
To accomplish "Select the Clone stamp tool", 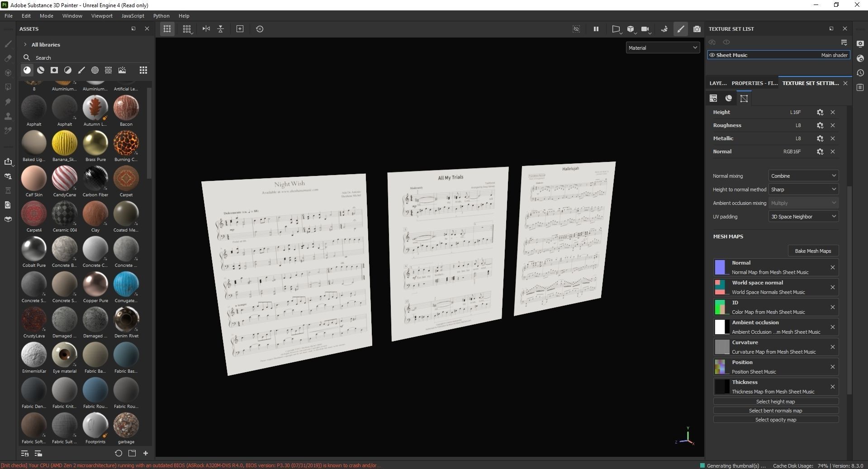I will tap(8, 116).
